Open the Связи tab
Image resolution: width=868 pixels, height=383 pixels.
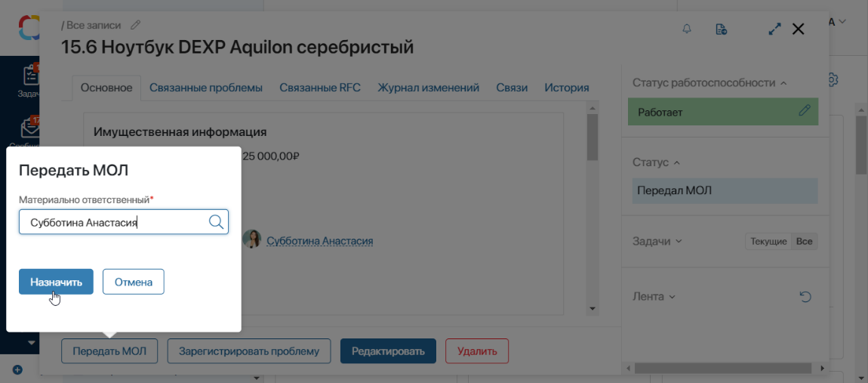(x=512, y=88)
